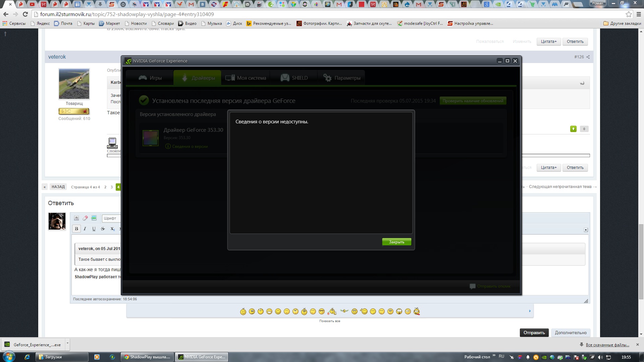
Task: Go to НАЗАД previous page
Action: [x=58, y=187]
